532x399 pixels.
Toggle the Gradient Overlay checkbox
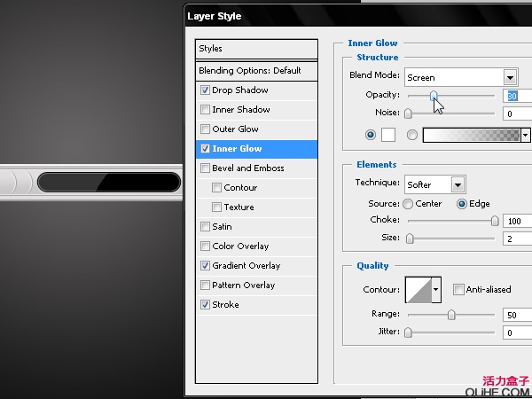(x=205, y=266)
